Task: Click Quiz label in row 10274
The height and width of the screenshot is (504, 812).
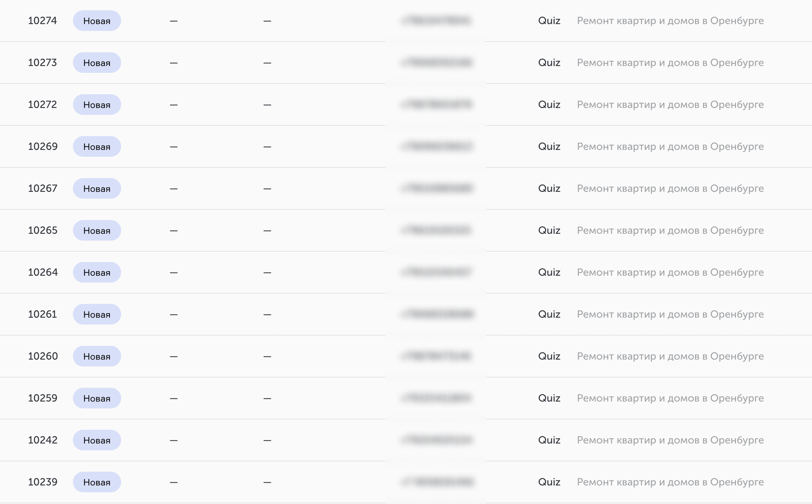Action: [x=549, y=21]
